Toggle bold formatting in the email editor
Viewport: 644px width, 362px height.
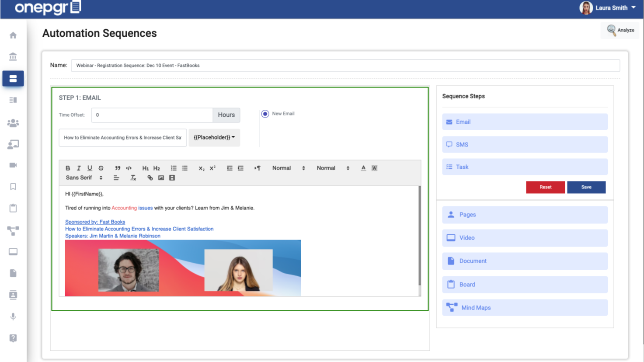pyautogui.click(x=68, y=168)
